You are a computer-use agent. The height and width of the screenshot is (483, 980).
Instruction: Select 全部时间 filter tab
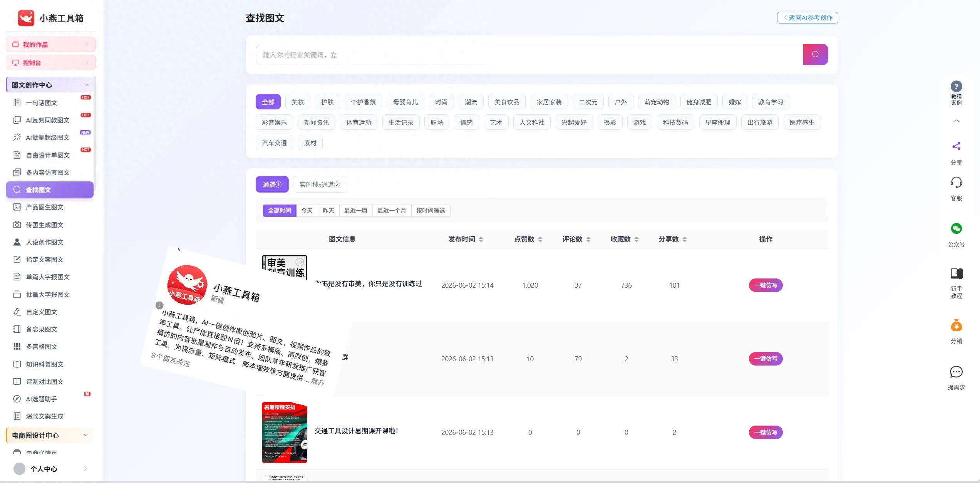pyautogui.click(x=280, y=210)
